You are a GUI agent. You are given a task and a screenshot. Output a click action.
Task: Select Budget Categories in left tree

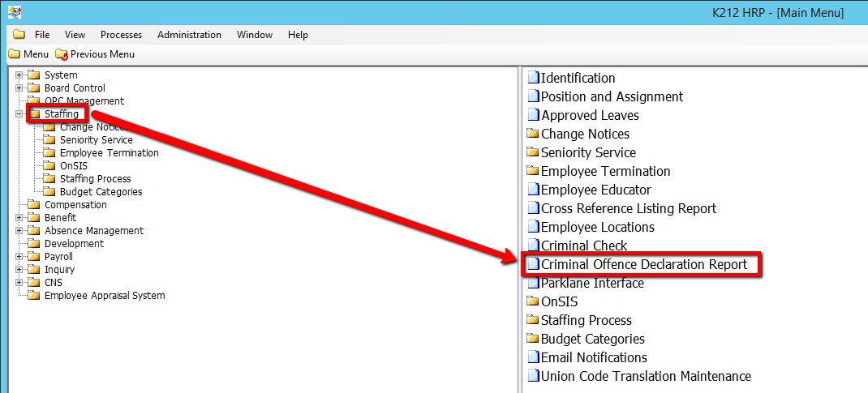(101, 192)
